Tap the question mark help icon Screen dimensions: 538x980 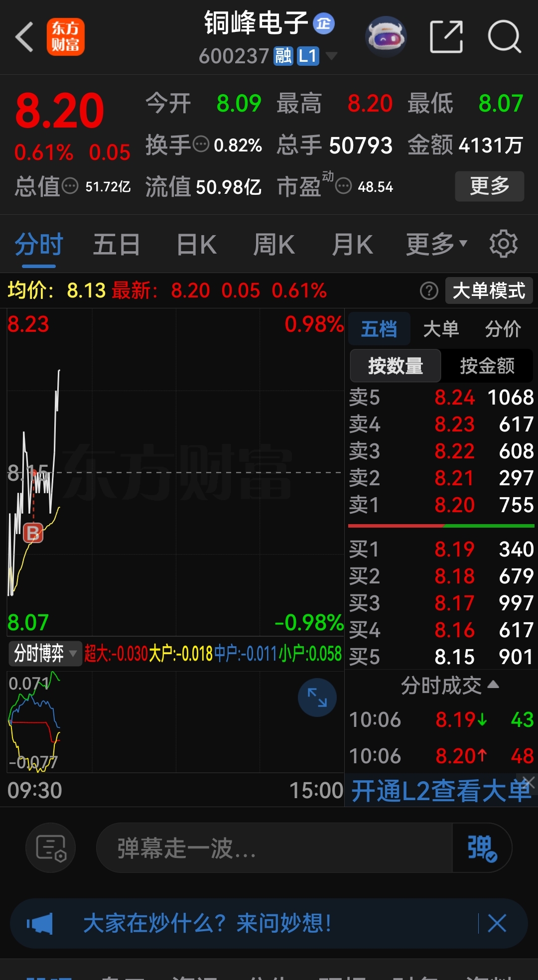[429, 290]
